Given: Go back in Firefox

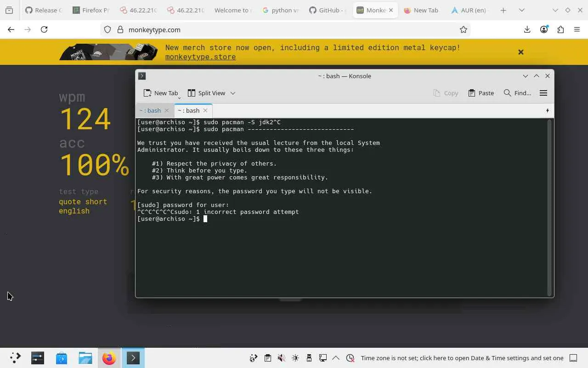Looking at the screenshot, I should pos(11,29).
